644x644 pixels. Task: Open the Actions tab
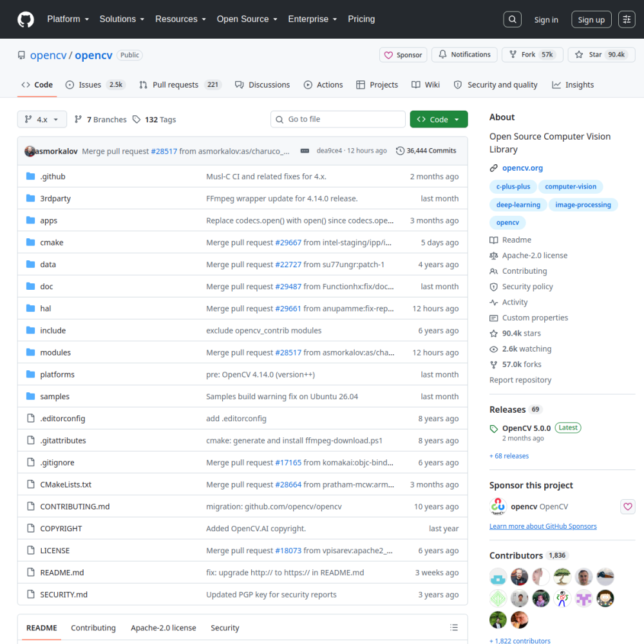point(323,84)
